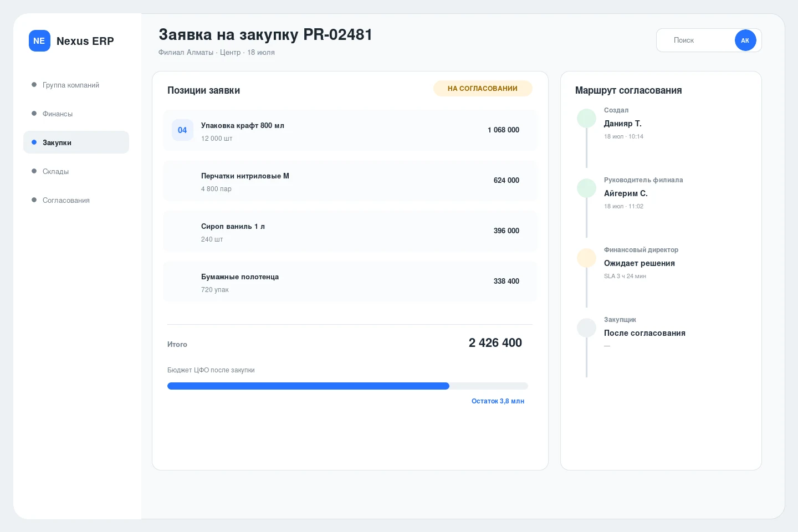This screenshot has height=532, width=798.
Task: Click the SLA 3 ч 24 мин label
Action: click(625, 276)
